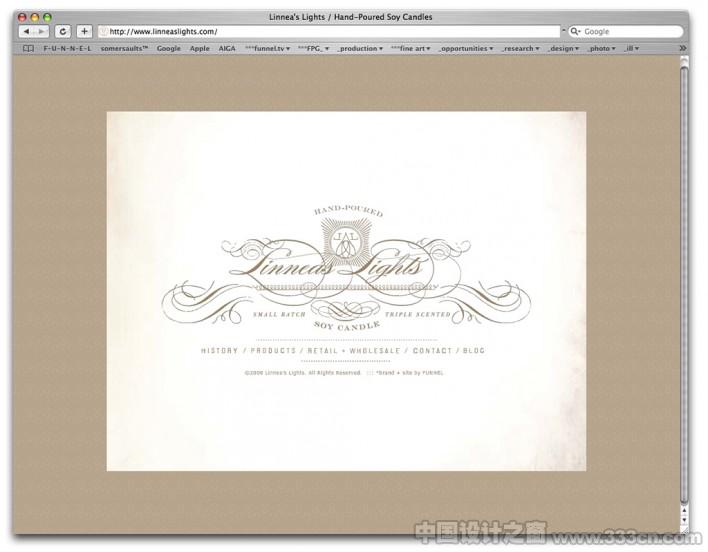The image size is (708, 552).
Task: Expand the _research bookmark folder
Action: [521, 48]
